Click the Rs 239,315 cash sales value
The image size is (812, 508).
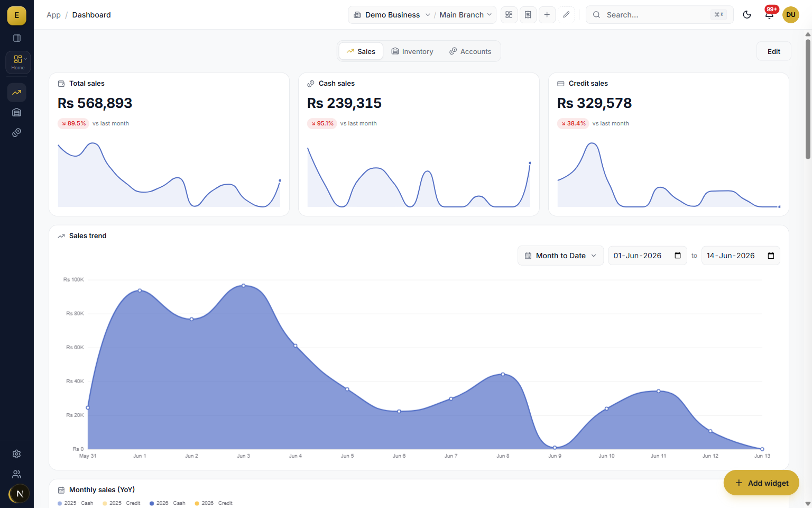coord(344,103)
